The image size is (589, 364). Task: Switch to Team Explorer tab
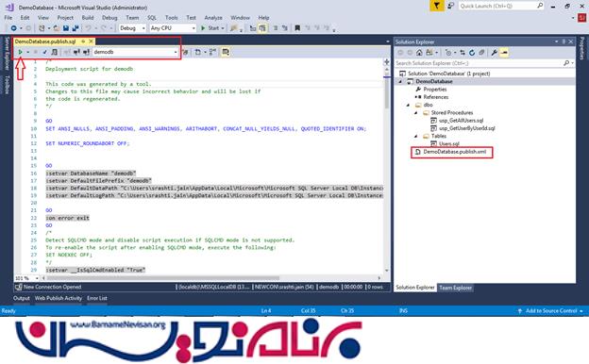click(x=456, y=288)
